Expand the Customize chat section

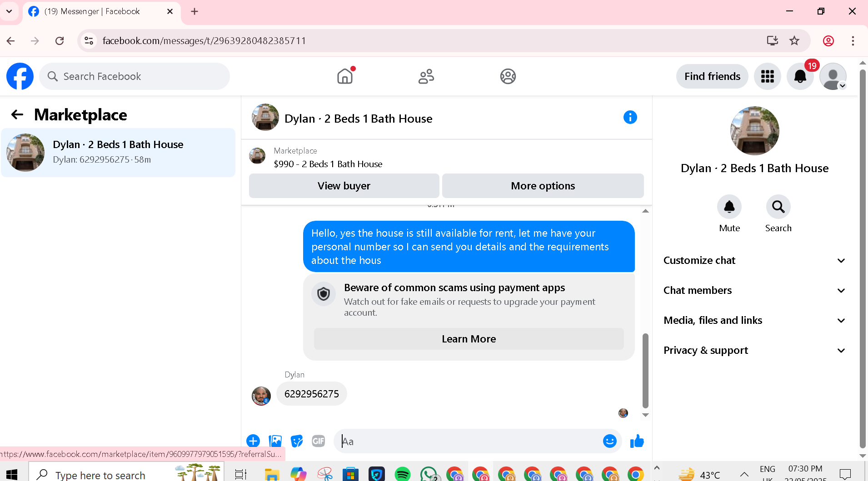(x=755, y=260)
